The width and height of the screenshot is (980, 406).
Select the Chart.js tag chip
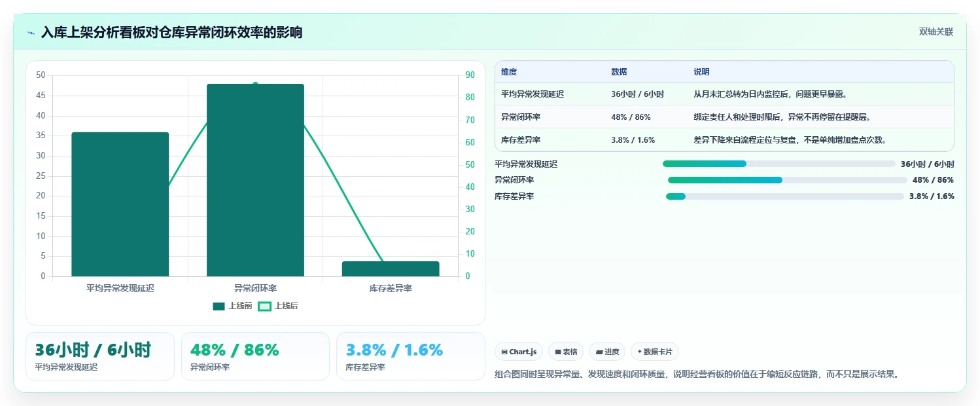(519, 352)
